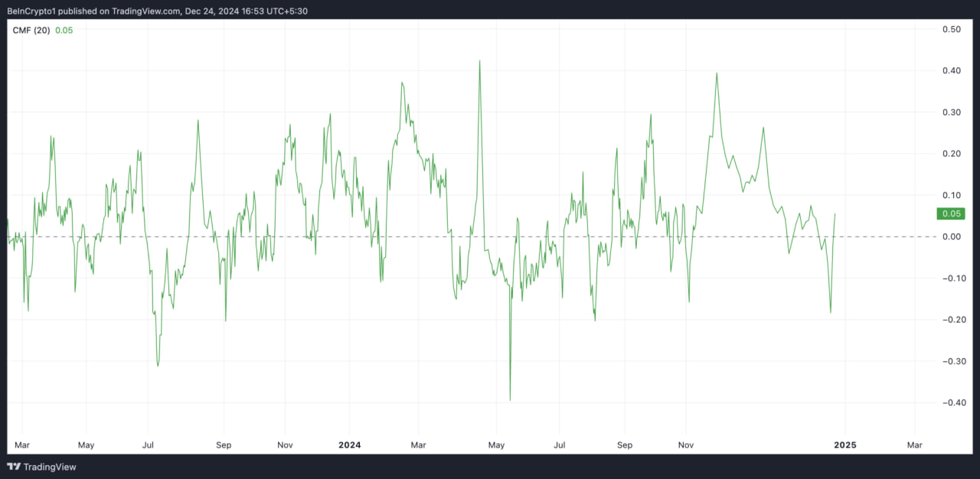Select the CMF (20) indicator label

coord(31,30)
